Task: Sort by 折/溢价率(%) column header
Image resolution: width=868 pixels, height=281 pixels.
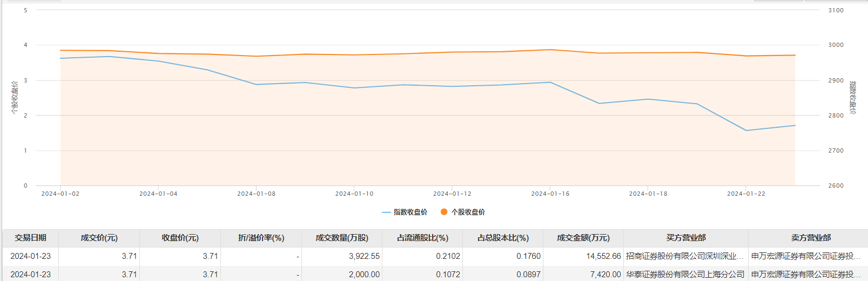Action: [261, 238]
